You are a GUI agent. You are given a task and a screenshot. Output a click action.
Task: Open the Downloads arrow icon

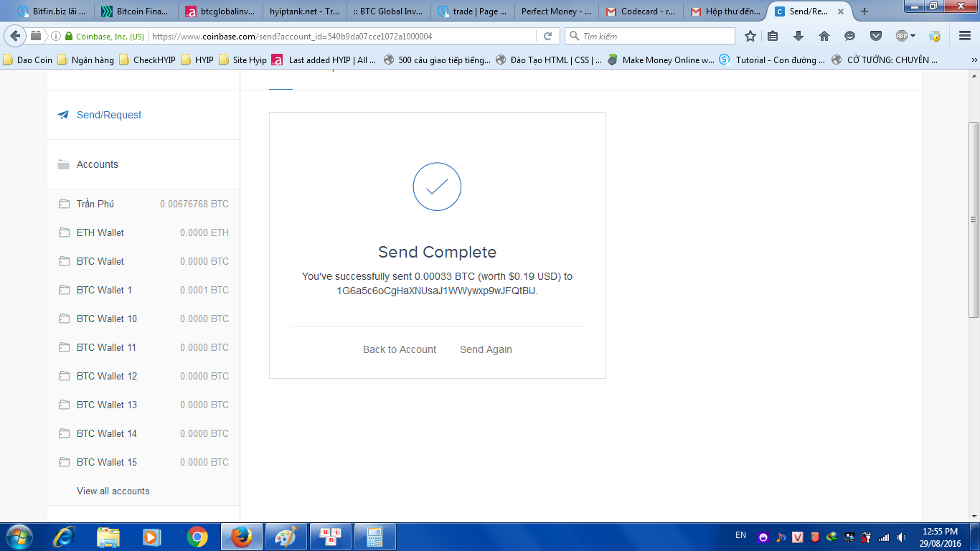pyautogui.click(x=798, y=36)
